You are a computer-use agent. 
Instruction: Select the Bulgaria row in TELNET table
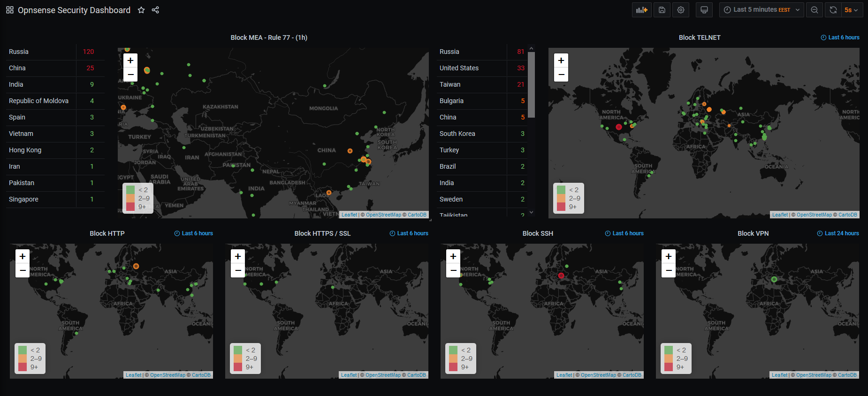pyautogui.click(x=482, y=101)
